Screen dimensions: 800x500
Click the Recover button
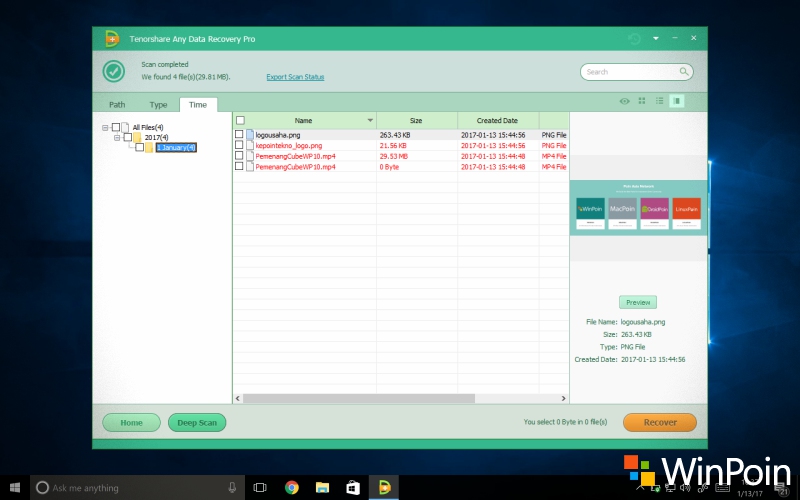(660, 422)
